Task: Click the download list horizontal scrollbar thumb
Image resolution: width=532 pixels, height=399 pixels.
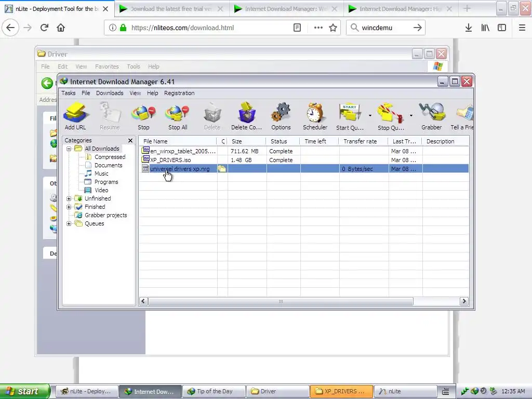Action: coord(281,301)
